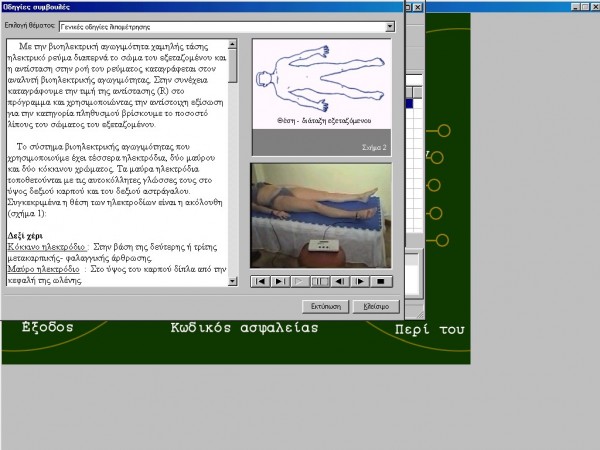Stop the video playback

coord(381,282)
